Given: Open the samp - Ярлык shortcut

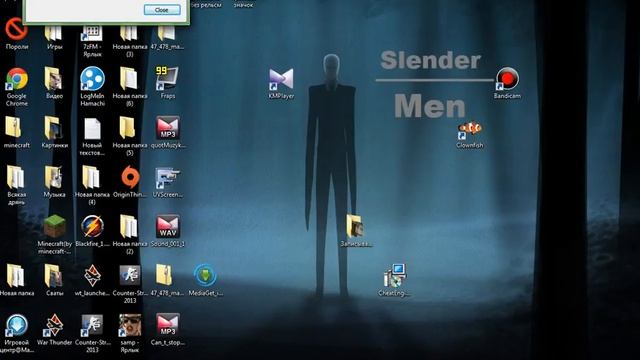Looking at the screenshot, I should pyautogui.click(x=130, y=325).
